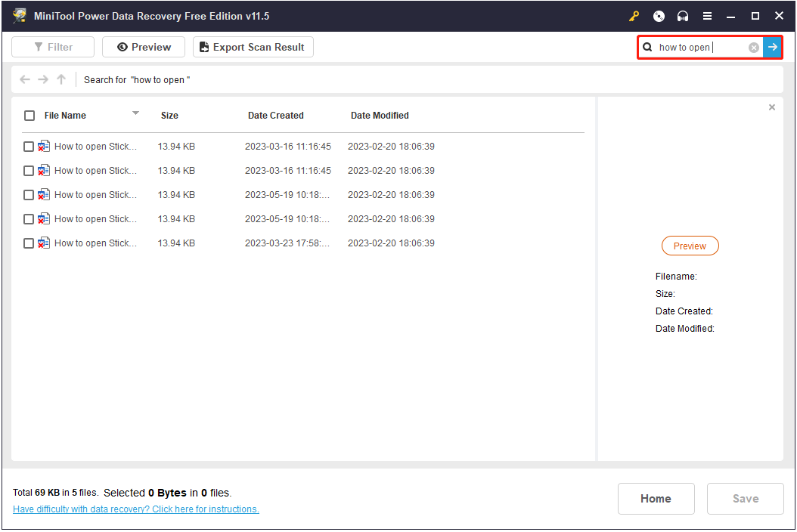Tick the checkbox of the third file row
Image resolution: width=797 pixels, height=532 pixels.
tap(29, 195)
